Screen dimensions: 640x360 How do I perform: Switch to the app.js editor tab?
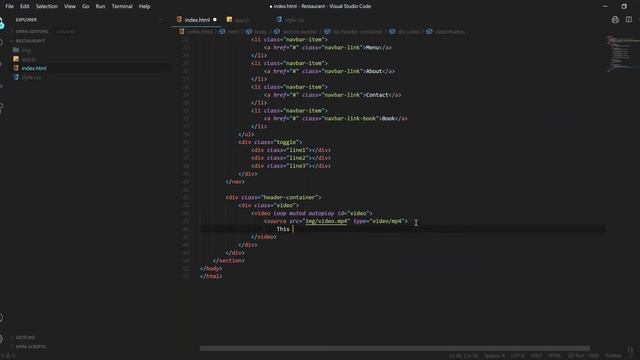242,20
